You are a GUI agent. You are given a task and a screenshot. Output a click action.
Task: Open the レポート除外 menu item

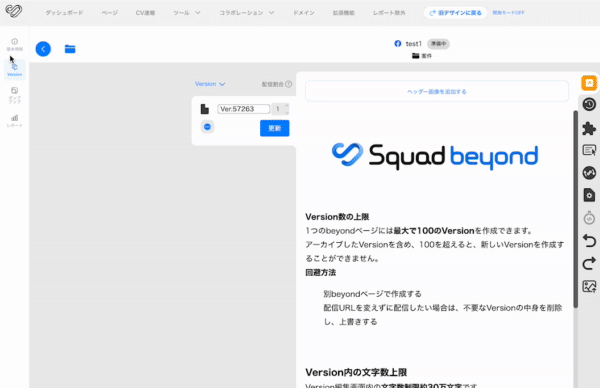[389, 13]
